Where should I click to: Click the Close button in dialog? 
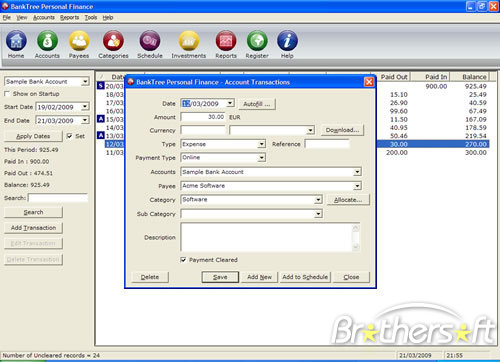pos(351,277)
